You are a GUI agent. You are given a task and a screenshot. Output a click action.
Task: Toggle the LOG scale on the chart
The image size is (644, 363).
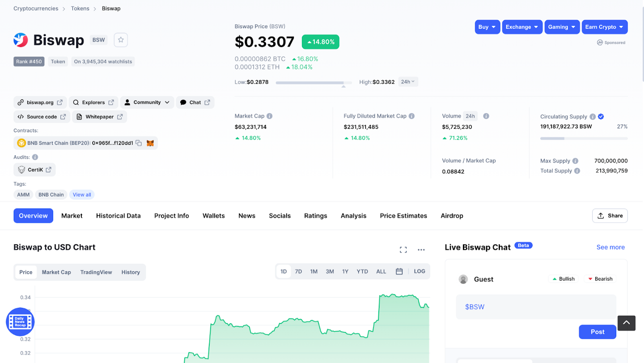(419, 271)
